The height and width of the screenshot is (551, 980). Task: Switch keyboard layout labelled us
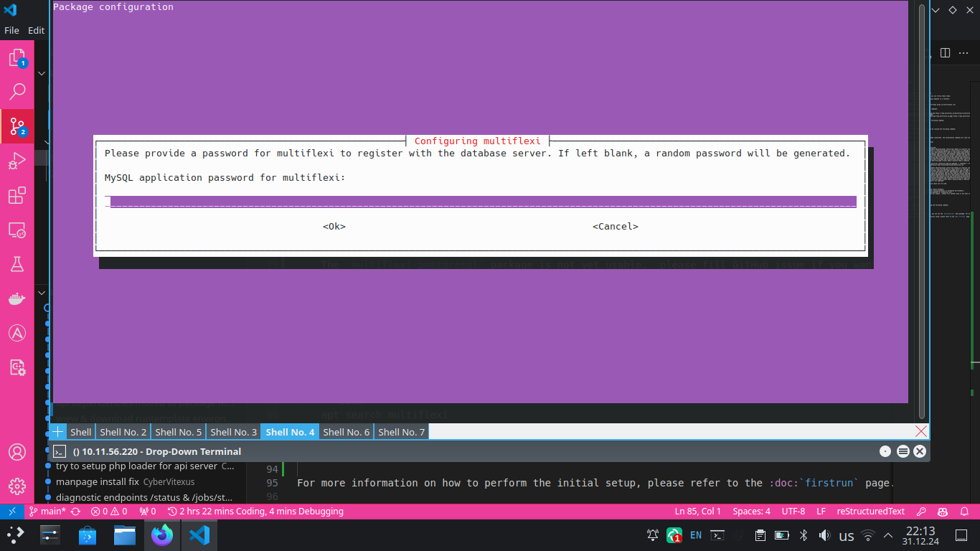tap(847, 536)
